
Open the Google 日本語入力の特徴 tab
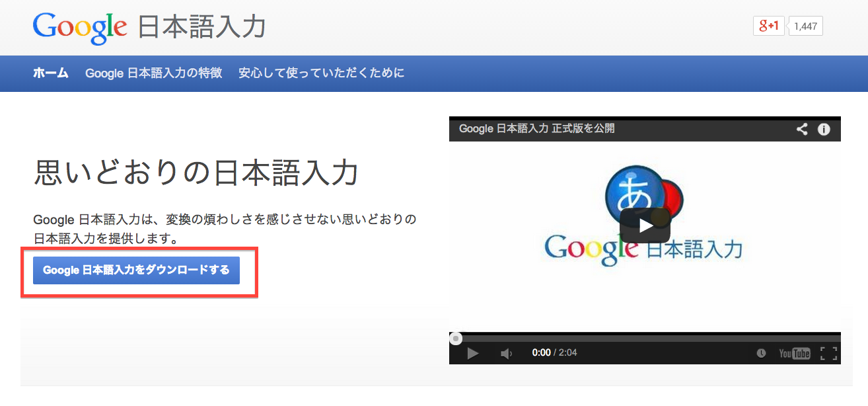tap(153, 73)
